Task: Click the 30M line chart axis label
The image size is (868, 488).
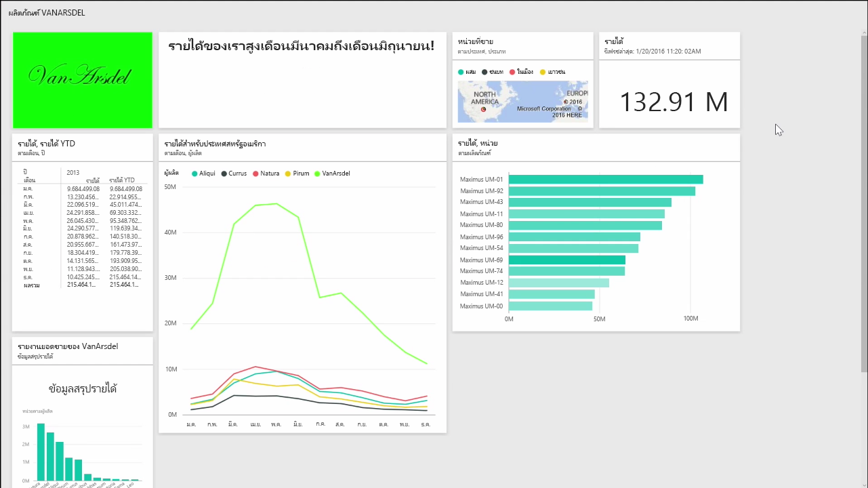Action: (171, 278)
